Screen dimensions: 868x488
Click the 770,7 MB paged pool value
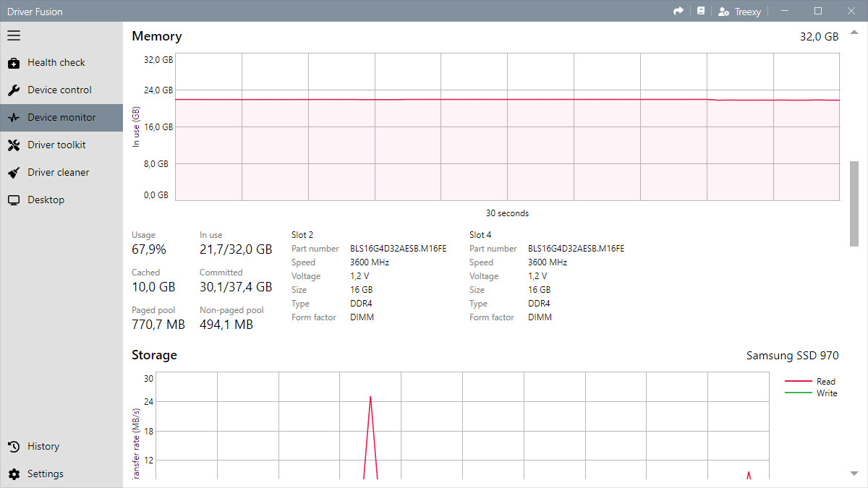point(158,325)
